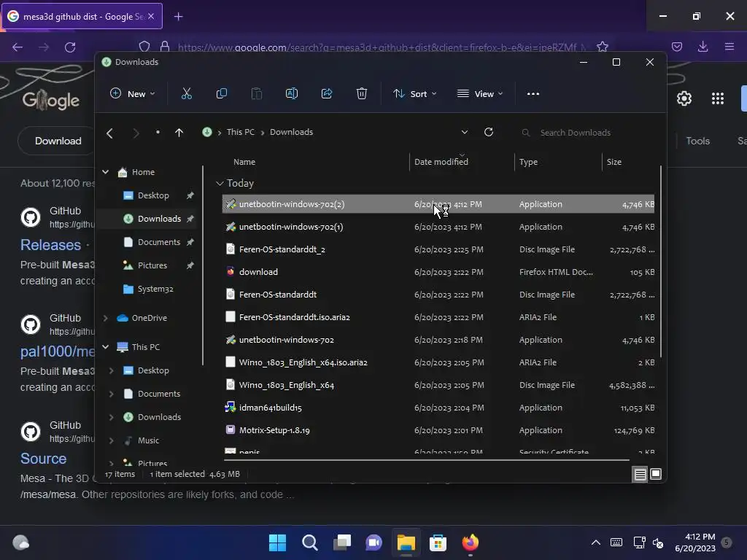Show hidden system tray icons chevron
The width and height of the screenshot is (747, 560).
(x=595, y=542)
